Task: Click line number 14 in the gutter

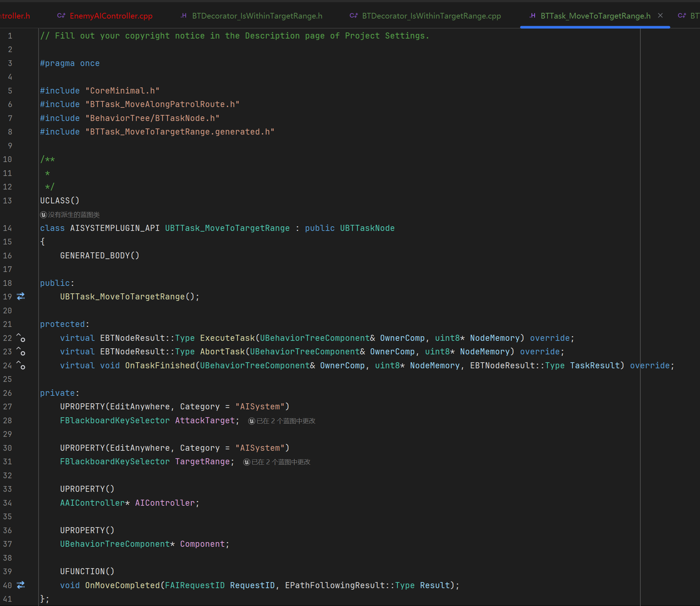Action: [7, 228]
